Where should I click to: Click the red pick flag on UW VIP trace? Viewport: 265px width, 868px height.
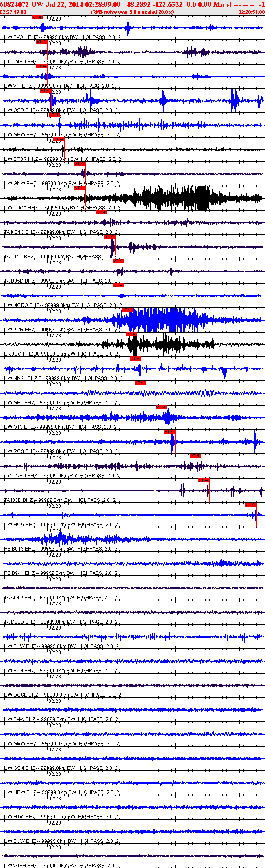pyautogui.click(x=41, y=66)
